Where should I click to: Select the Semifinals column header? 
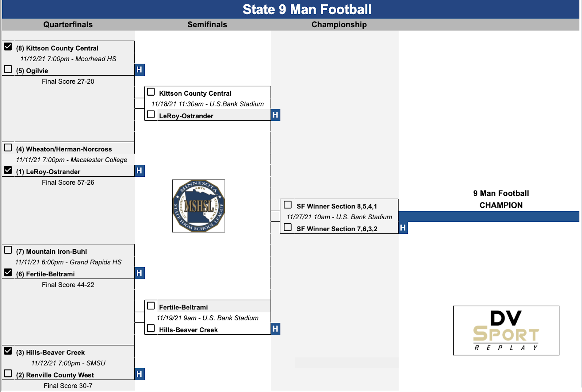click(x=207, y=25)
